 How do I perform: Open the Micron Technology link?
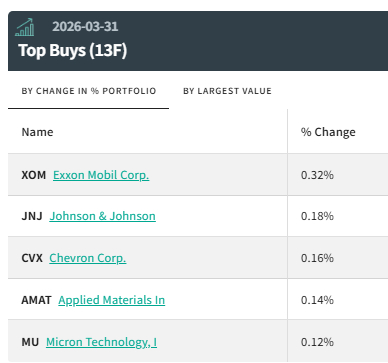(101, 342)
